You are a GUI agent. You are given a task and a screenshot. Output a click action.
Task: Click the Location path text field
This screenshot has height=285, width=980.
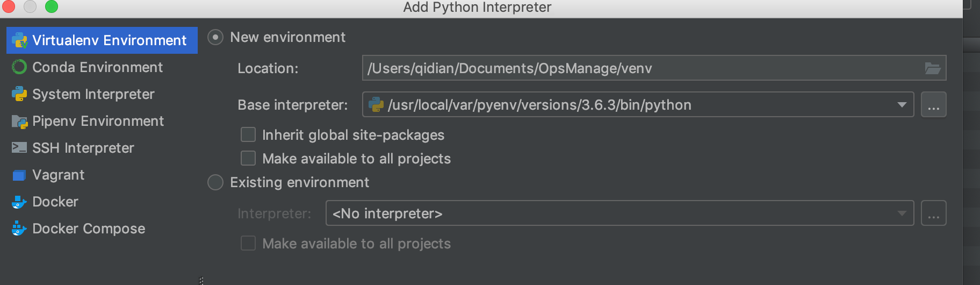pos(639,68)
